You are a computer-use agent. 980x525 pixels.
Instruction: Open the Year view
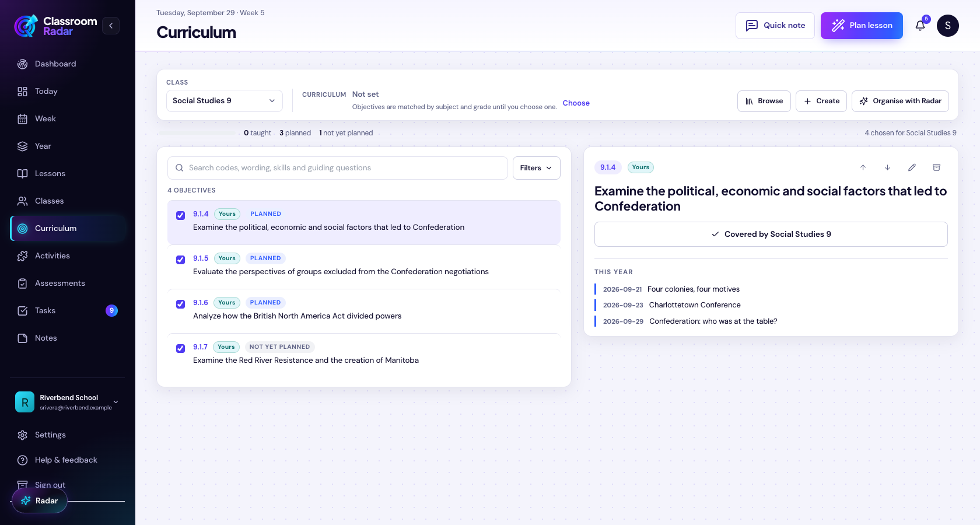tap(68, 146)
